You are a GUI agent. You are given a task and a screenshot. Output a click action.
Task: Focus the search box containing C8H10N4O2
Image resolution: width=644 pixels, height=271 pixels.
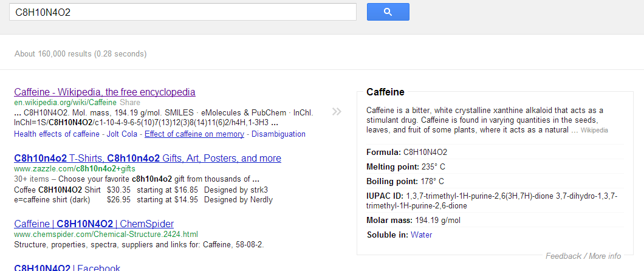[x=183, y=12]
